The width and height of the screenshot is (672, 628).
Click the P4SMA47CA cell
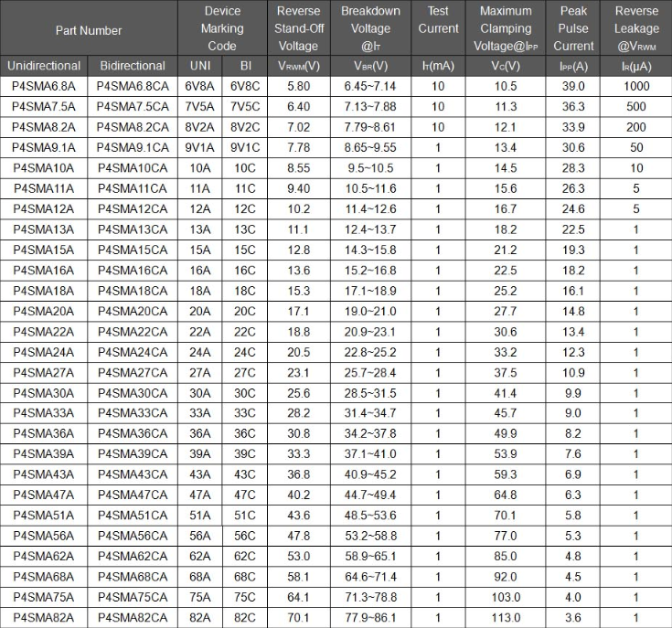[x=133, y=495]
